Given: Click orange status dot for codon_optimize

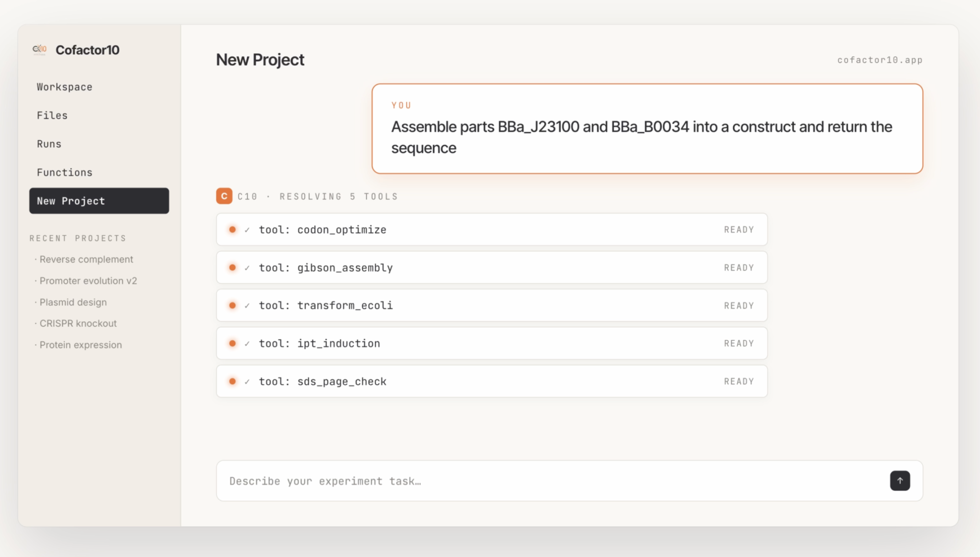Looking at the screenshot, I should coord(232,230).
